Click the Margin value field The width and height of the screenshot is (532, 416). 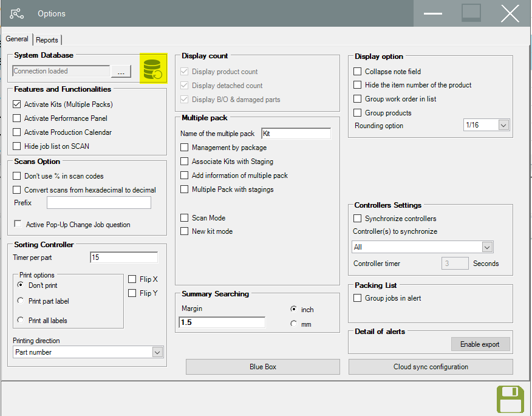222,322
